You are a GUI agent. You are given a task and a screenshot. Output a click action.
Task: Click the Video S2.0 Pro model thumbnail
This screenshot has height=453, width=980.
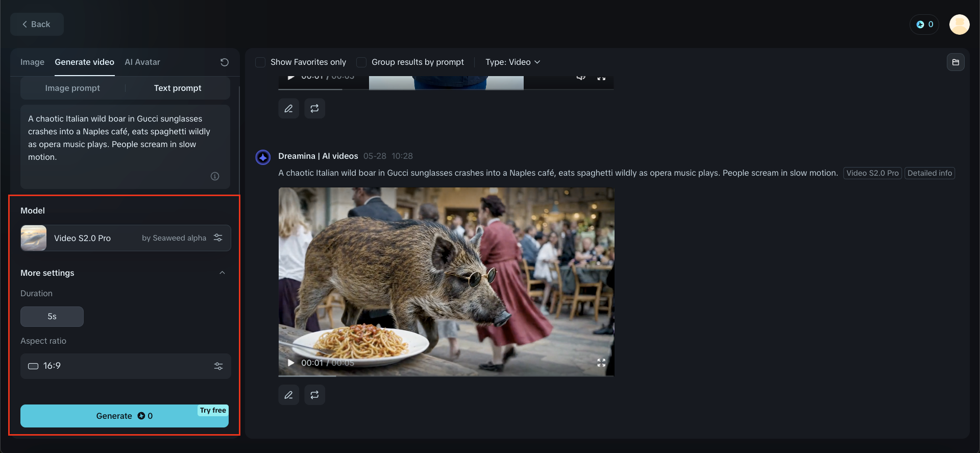point(34,238)
